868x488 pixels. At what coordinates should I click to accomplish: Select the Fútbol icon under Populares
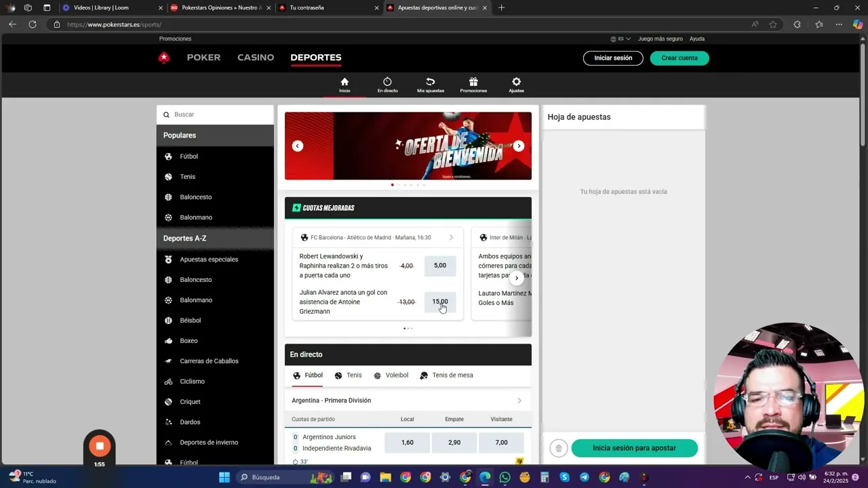click(168, 157)
